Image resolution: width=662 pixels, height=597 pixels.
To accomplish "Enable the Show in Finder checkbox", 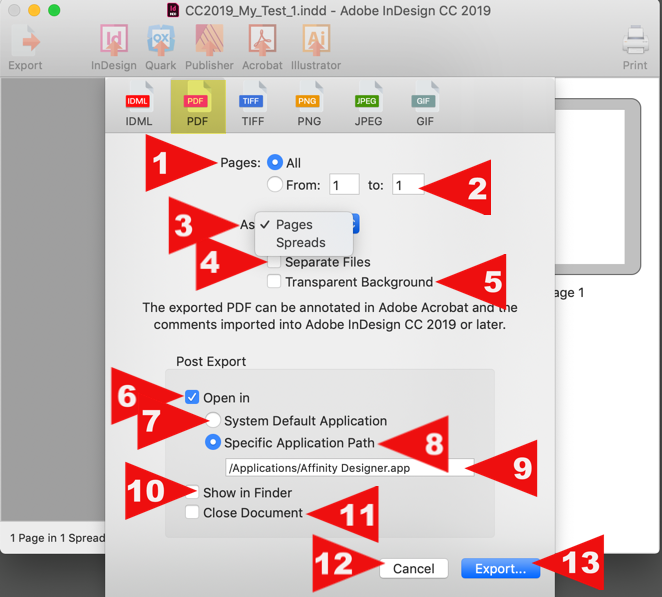I will (192, 492).
